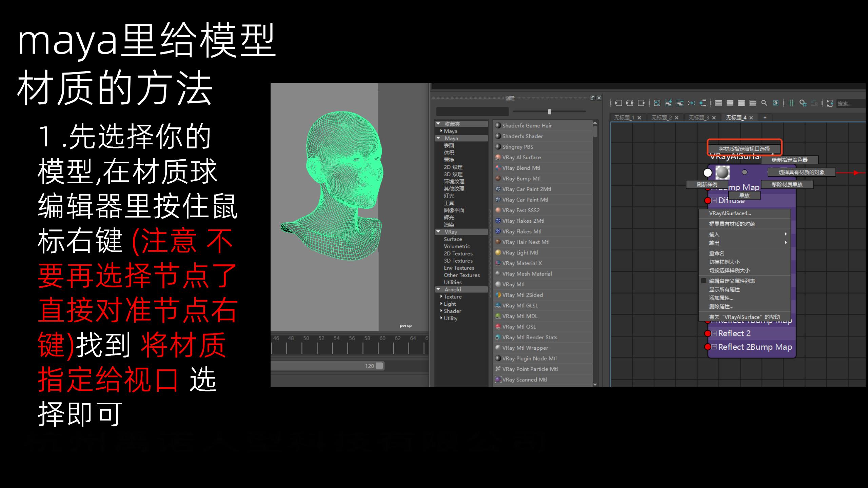The width and height of the screenshot is (868, 488).
Task: Create a Stingray PBS material
Action: click(x=542, y=147)
